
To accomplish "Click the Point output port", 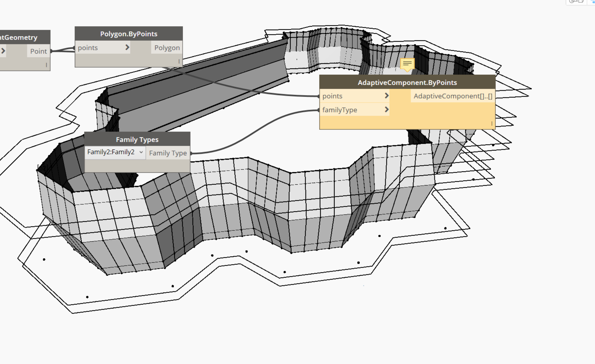I will point(38,51).
